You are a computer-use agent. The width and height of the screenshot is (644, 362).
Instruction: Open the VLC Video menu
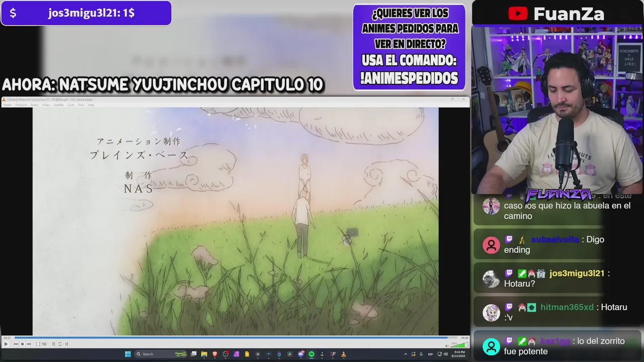click(46, 105)
